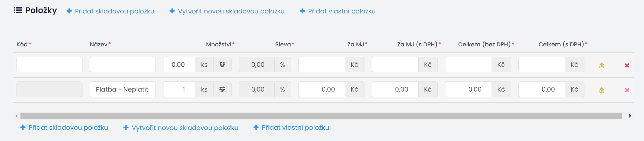Focus the empty Název field in first row

123,65
